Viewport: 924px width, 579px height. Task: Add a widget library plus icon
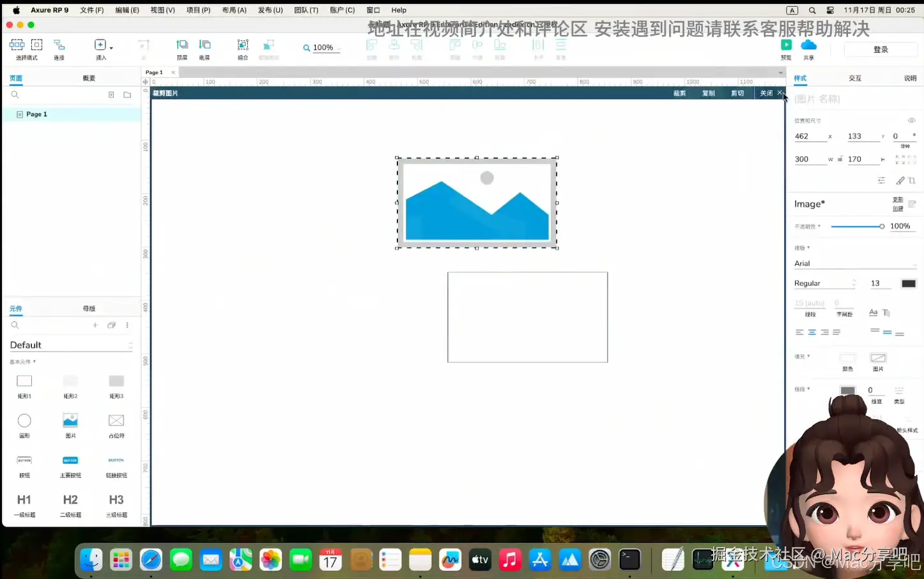pos(95,325)
